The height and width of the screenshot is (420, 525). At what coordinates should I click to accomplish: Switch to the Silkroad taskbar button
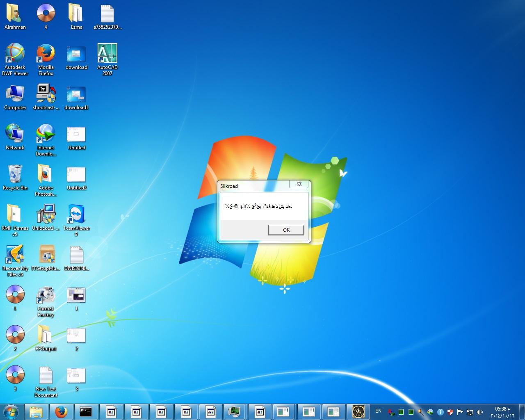tap(358, 411)
